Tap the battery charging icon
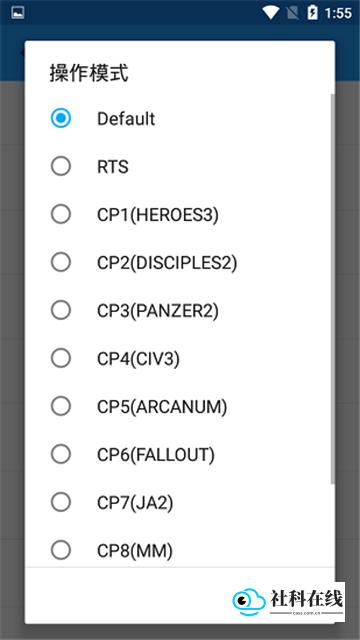Viewport: 360px width, 640px height. tap(313, 13)
